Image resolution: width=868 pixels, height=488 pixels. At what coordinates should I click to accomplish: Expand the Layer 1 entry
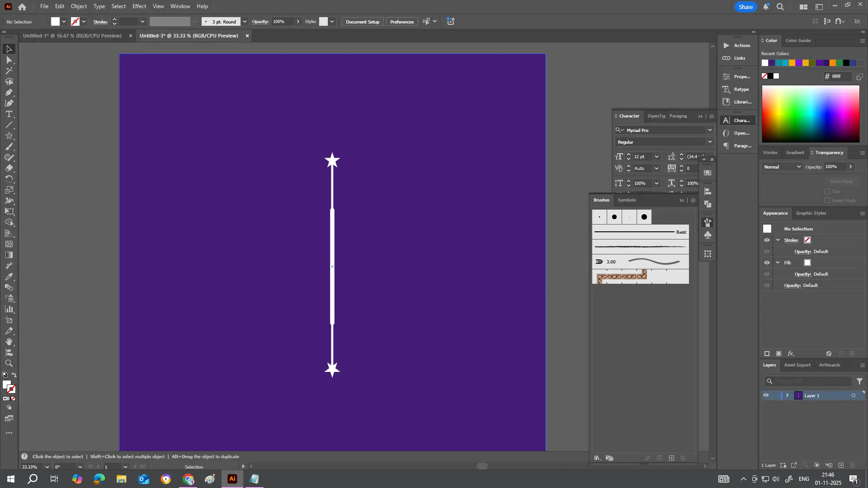[x=788, y=395]
